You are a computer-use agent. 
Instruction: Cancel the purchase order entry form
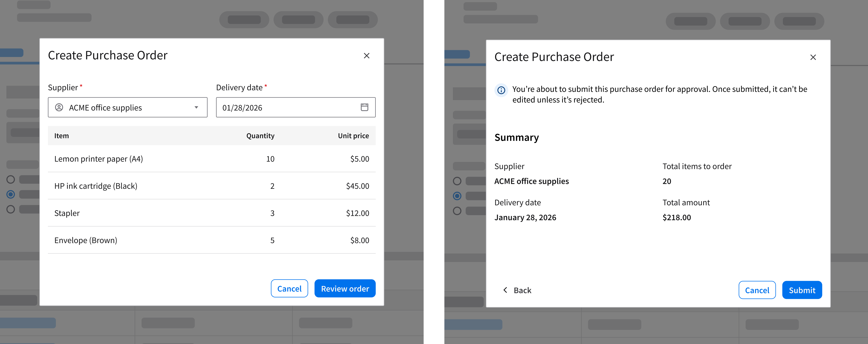289,288
